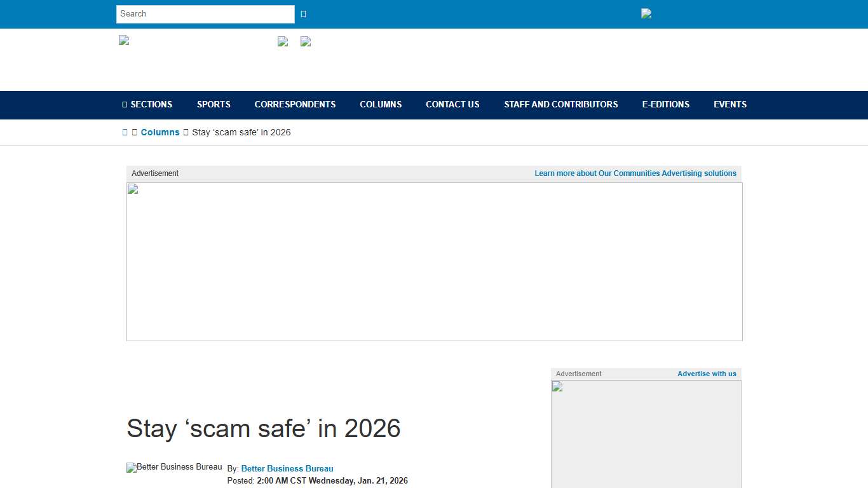Click the first social icon beside the logo
The height and width of the screenshot is (488, 868).
pos(283,42)
